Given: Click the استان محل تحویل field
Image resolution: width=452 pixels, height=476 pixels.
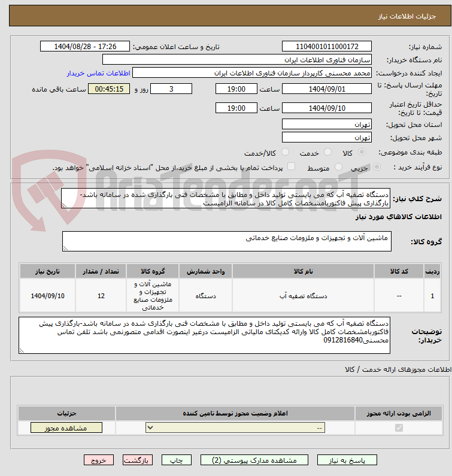Looking at the screenshot, I should click(327, 124).
